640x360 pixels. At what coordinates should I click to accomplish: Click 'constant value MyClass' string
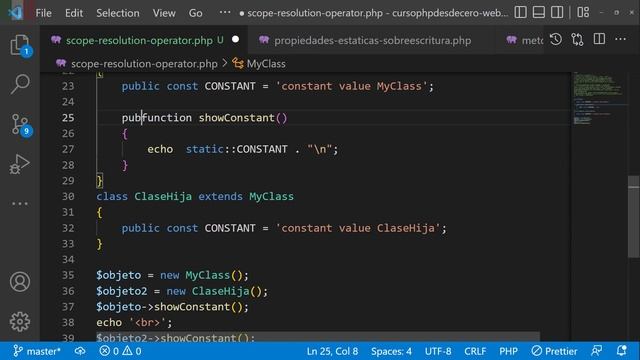(x=351, y=86)
